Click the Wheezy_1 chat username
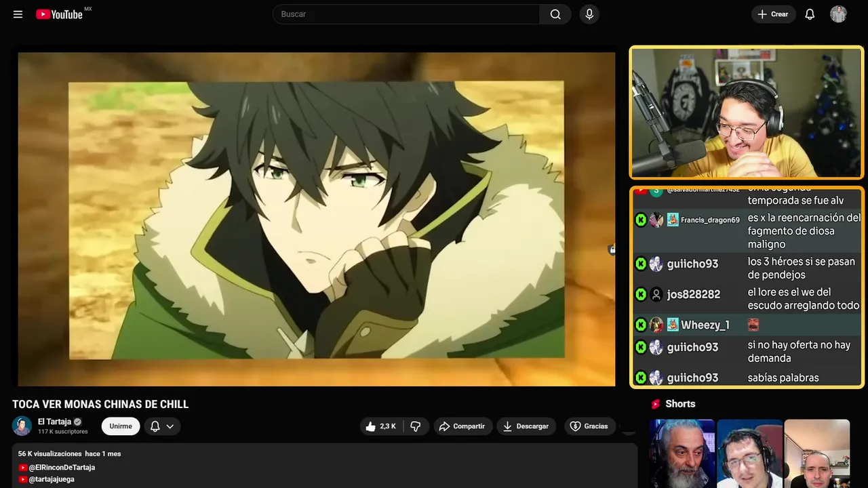Viewport: 868px width, 488px height. point(705,325)
